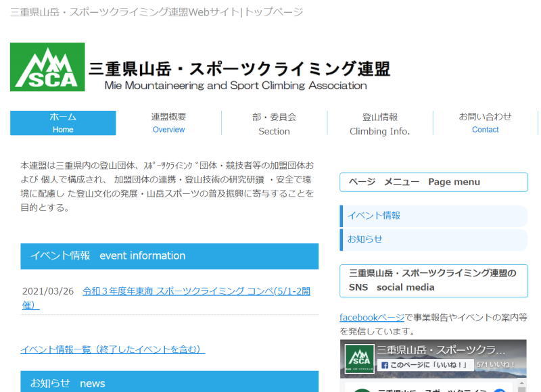
Task: Open the お問い合わせ Contact page
Action: tap(485, 123)
